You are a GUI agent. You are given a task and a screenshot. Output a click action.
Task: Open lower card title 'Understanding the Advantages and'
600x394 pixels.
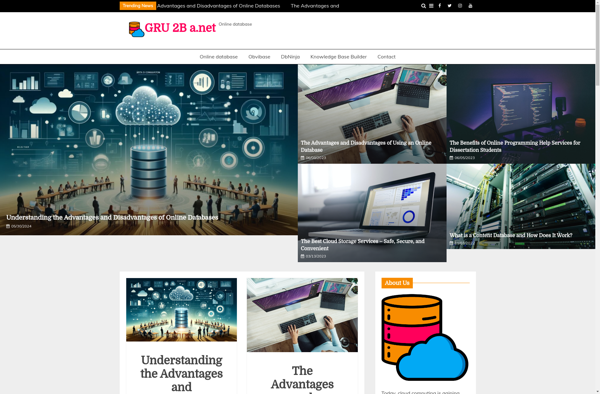click(181, 373)
